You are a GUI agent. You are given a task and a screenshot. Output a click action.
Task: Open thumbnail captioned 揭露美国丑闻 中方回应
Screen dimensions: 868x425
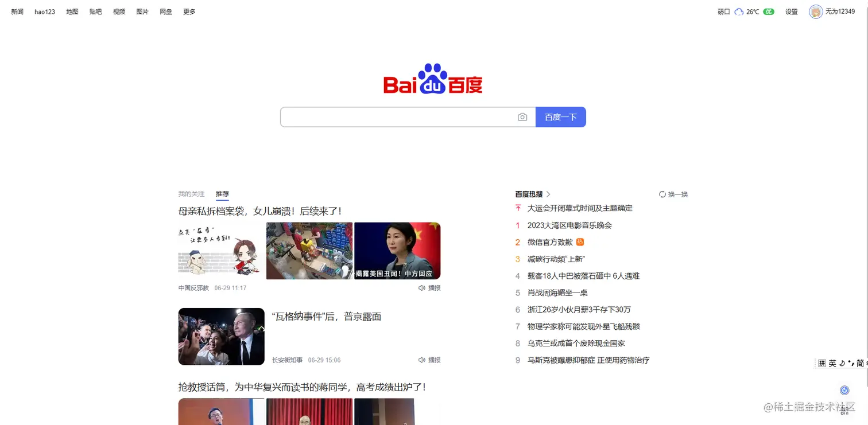point(397,251)
